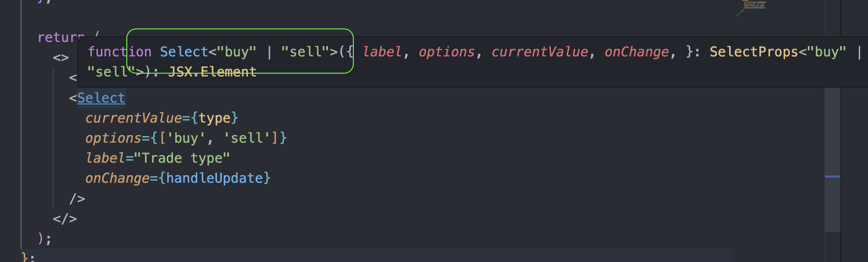Click the handleUpdate function reference

[214, 178]
